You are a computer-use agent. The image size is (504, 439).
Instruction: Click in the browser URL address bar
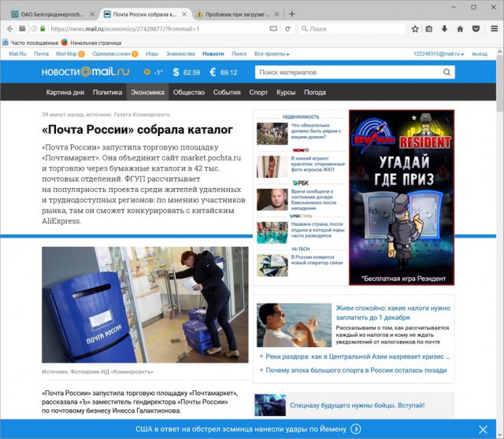157,29
